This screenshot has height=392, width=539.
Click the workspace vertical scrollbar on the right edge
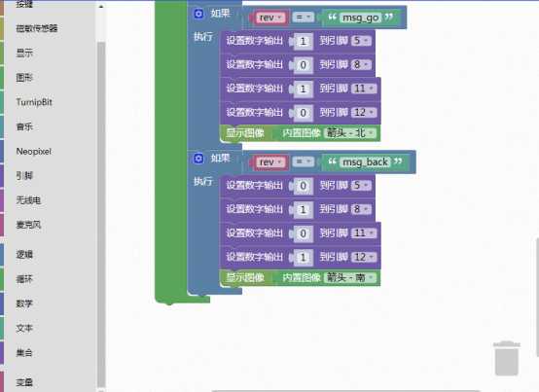[537, 298]
